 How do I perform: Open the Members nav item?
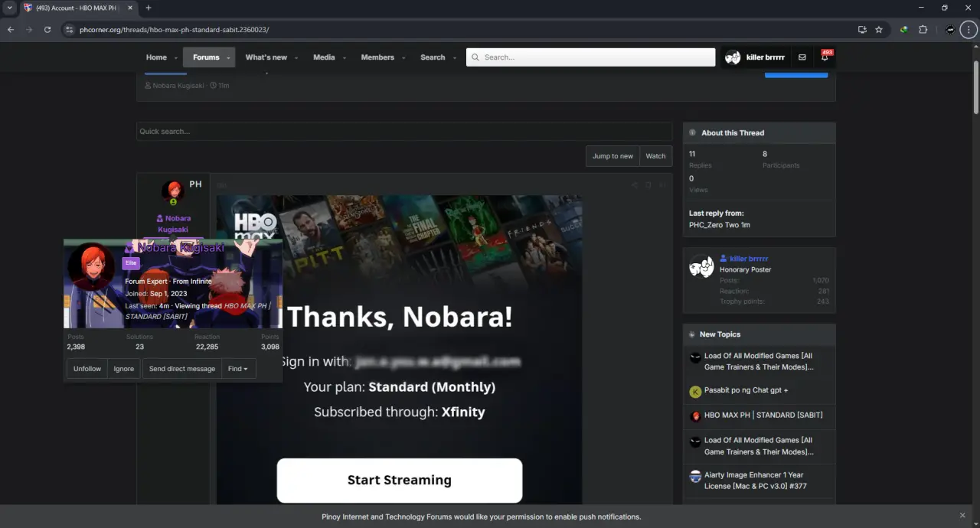coord(377,57)
